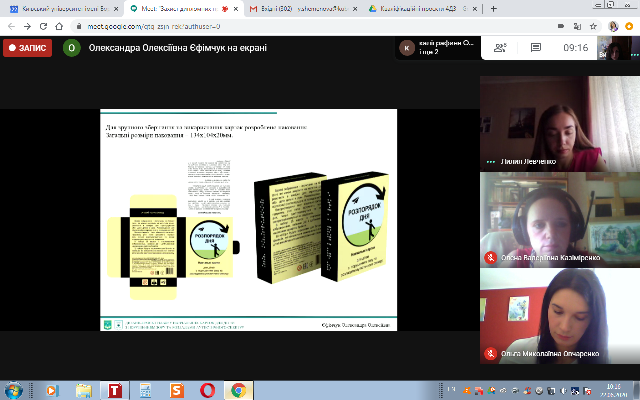Click the taskbar language indicator
This screenshot has height=400, width=640.
pyautogui.click(x=451, y=390)
